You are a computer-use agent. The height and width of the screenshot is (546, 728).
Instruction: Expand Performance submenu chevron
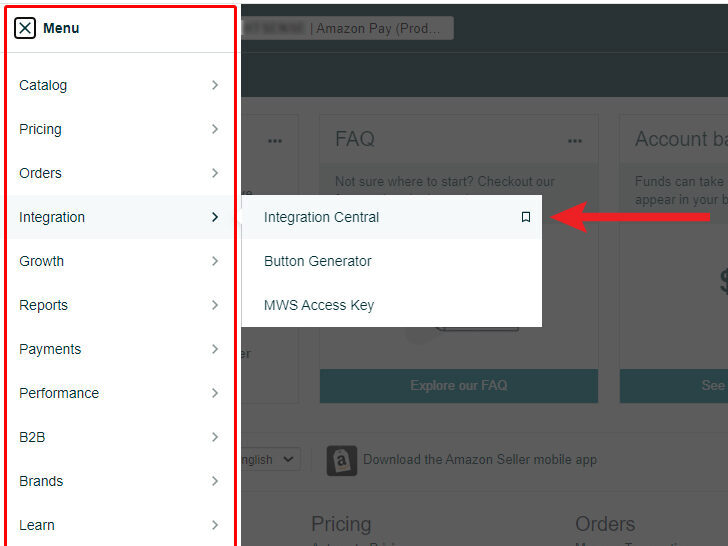(214, 393)
